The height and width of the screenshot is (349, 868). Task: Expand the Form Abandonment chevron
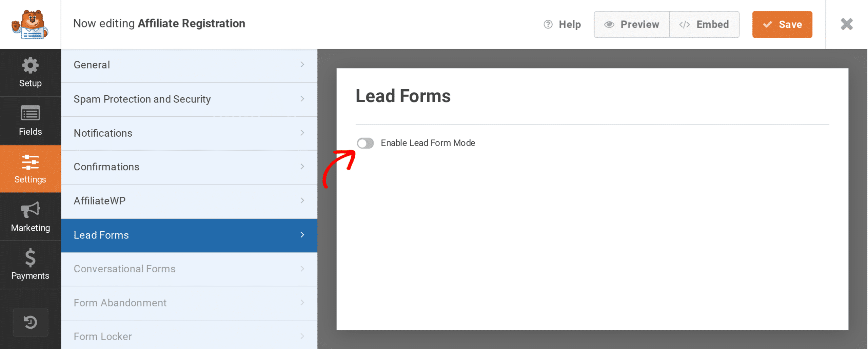coord(302,302)
